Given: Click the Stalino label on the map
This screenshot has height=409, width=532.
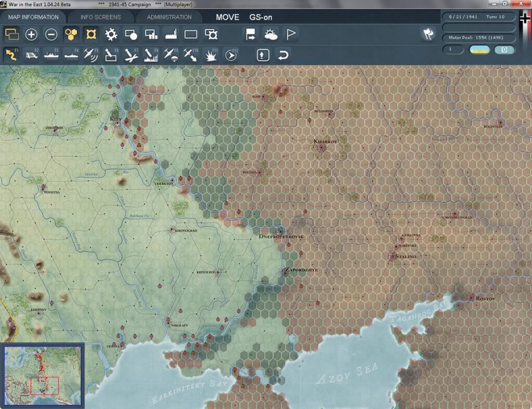Looking at the screenshot, I should [406, 256].
